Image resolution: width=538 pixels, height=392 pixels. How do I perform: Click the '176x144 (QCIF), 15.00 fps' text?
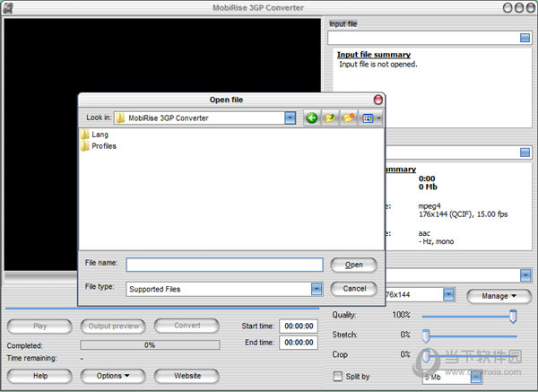[463, 214]
